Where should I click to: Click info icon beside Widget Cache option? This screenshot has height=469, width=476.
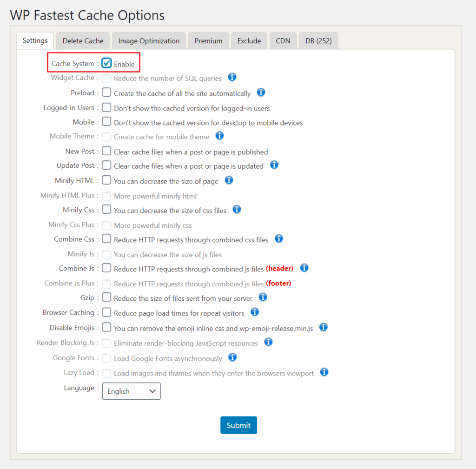click(232, 77)
